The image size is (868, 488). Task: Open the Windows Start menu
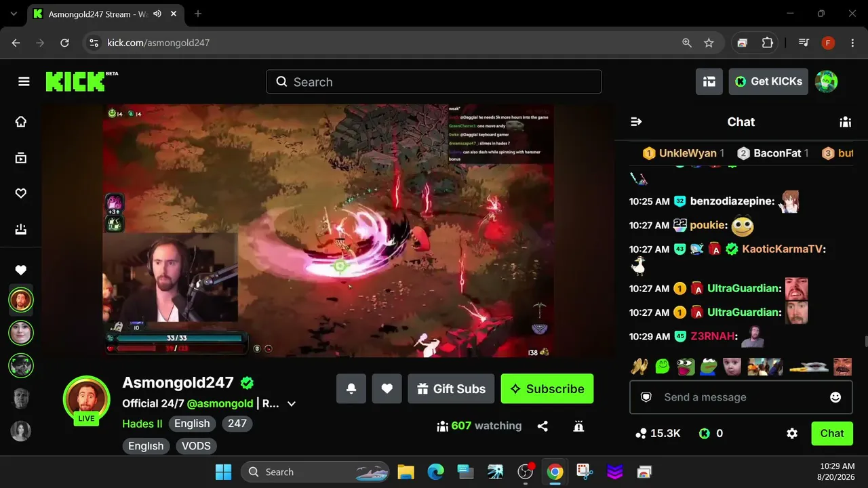pos(223,472)
